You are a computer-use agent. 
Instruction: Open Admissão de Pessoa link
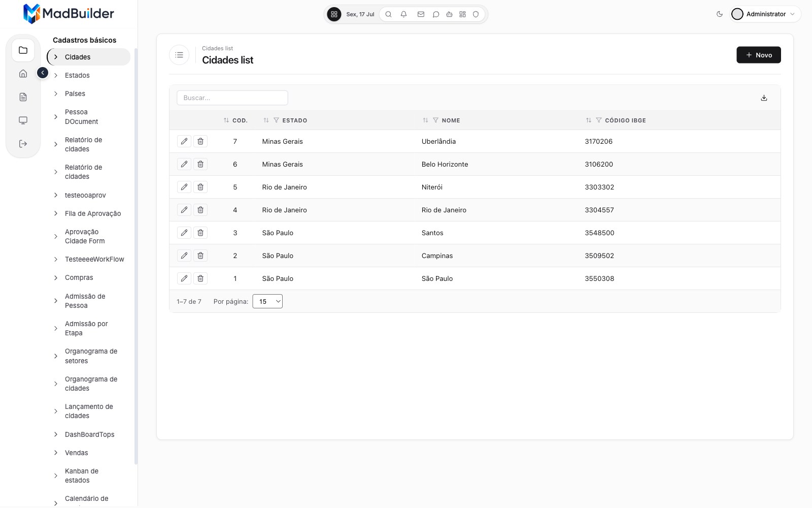click(85, 301)
